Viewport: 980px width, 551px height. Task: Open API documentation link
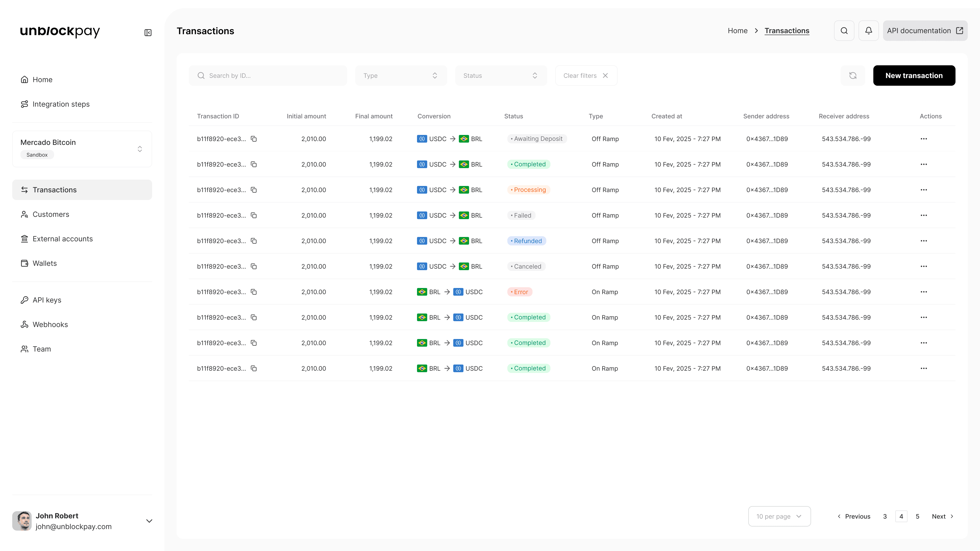pos(925,31)
